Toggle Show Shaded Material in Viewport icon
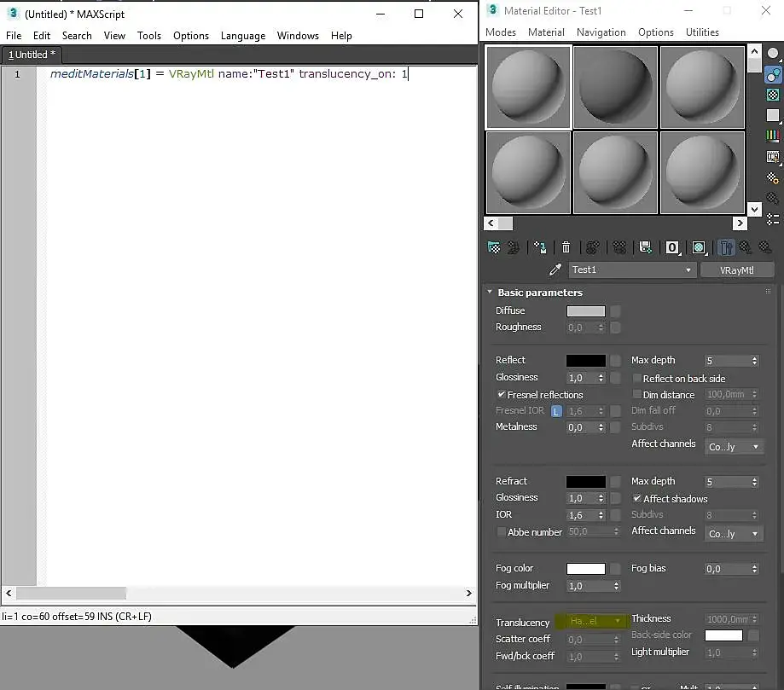The image size is (784, 690). [x=699, y=247]
